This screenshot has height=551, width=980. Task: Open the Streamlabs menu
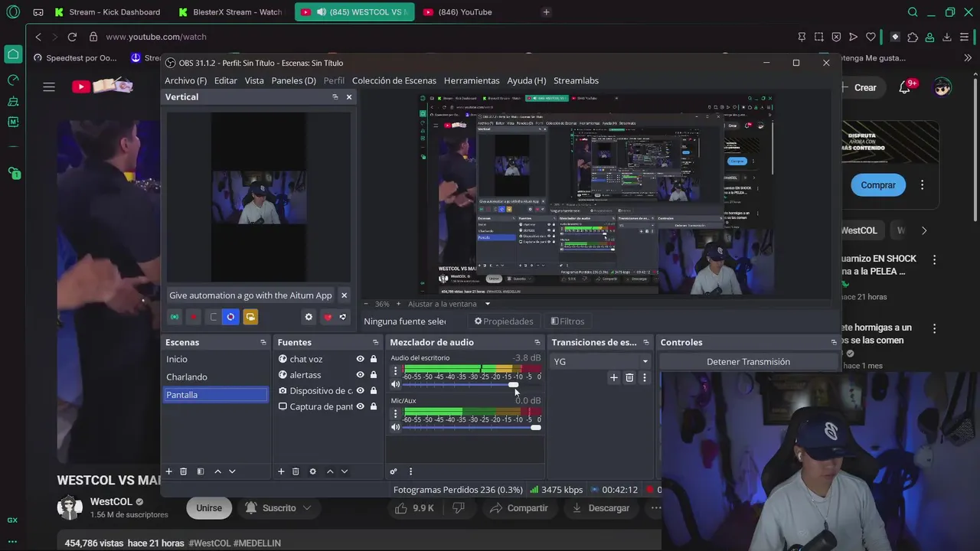pos(576,80)
